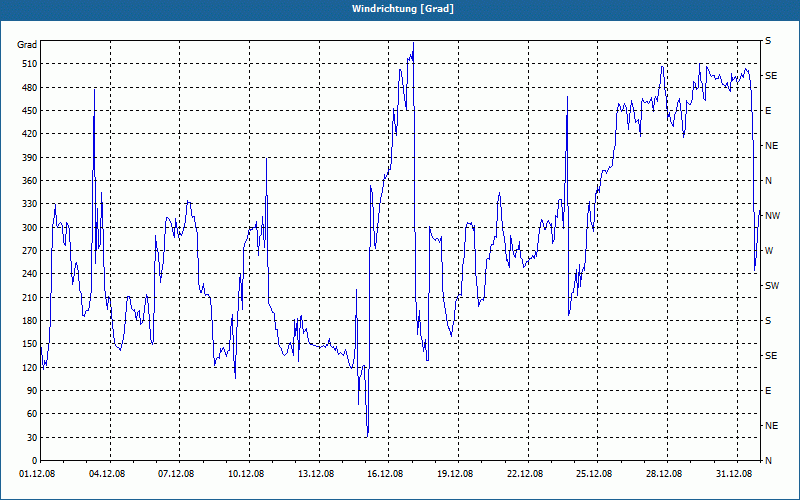
Task: Click the S compass label aligned with 180
Action: point(768,320)
